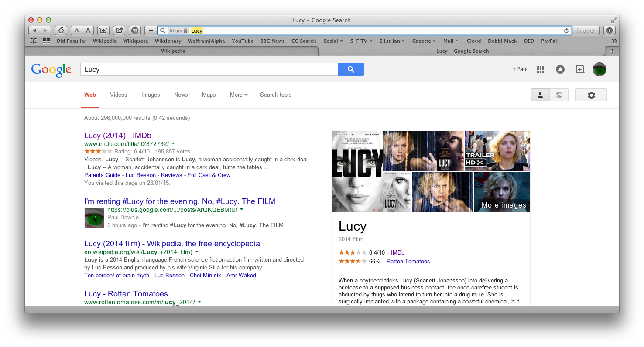
Task: Open the Gazette bookmarks folder
Action: pyautogui.click(x=425, y=41)
